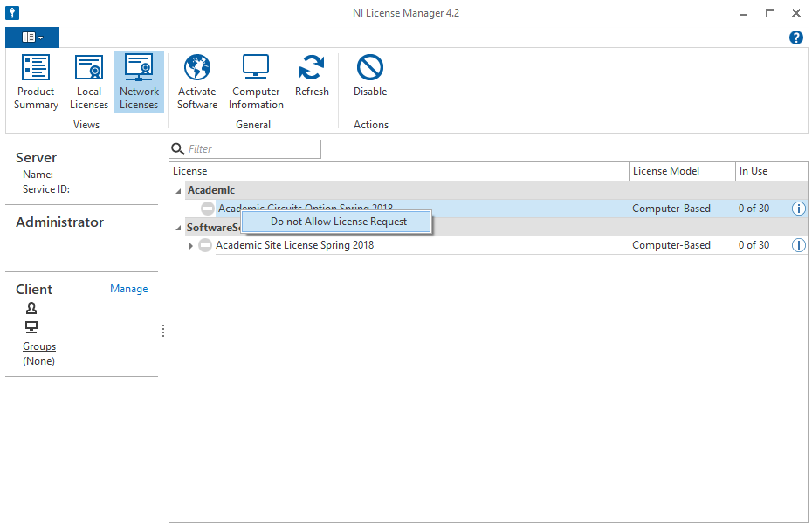Viewport: 812px width, 527px height.
Task: Open the help question mark icon
Action: (x=796, y=38)
